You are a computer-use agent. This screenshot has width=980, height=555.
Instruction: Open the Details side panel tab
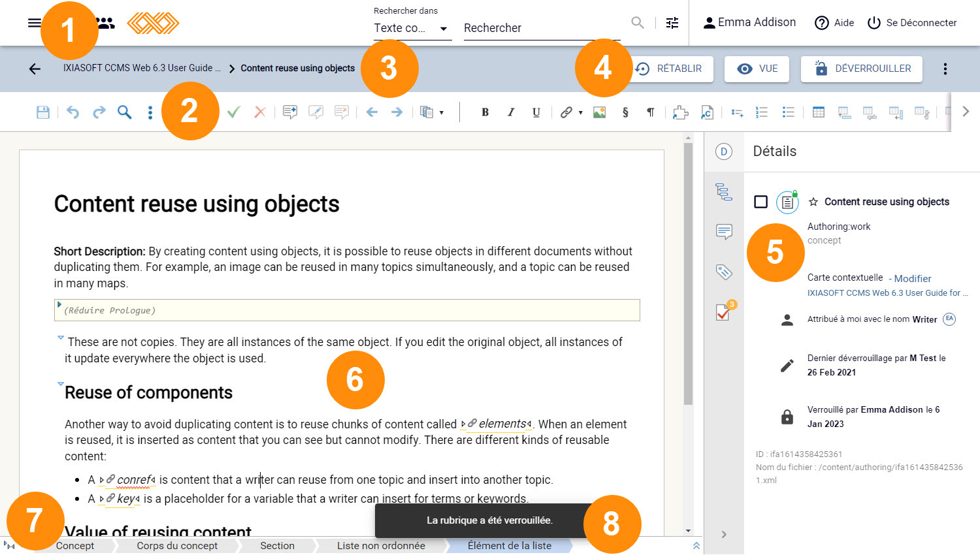723,151
